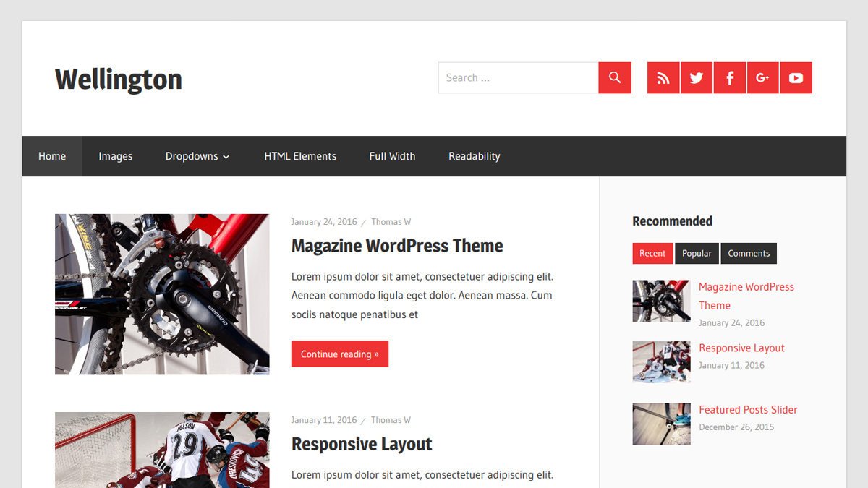The image size is (868, 488).
Task: Open sidebar link Responsive Layout
Action: 741,348
